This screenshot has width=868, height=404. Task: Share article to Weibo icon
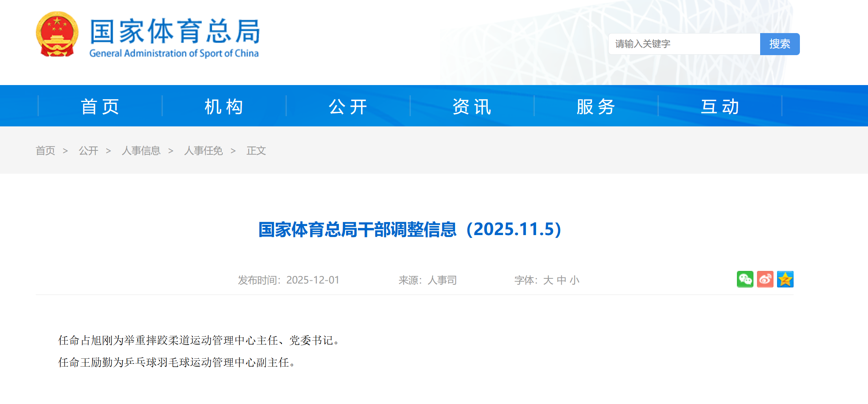(x=765, y=279)
